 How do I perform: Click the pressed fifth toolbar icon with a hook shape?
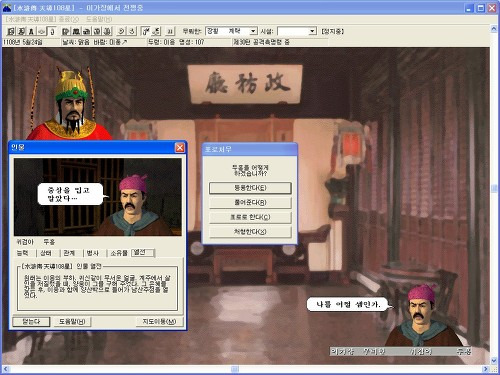pos(52,31)
